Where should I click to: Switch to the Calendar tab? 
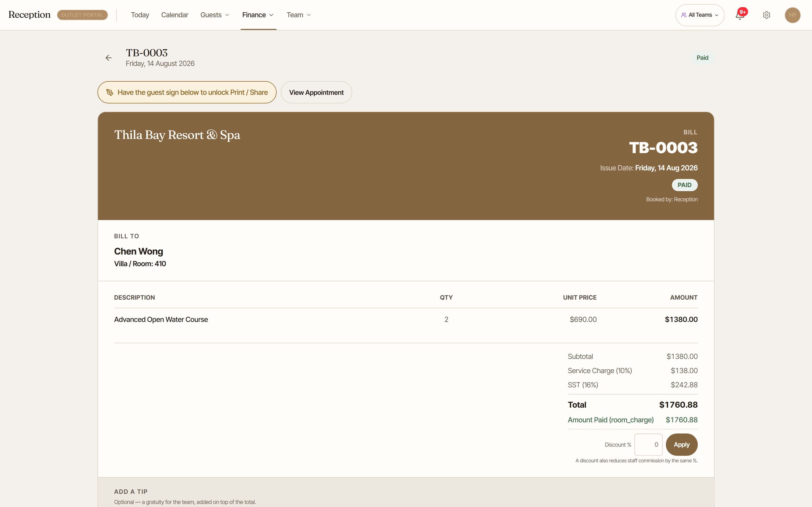(x=175, y=15)
